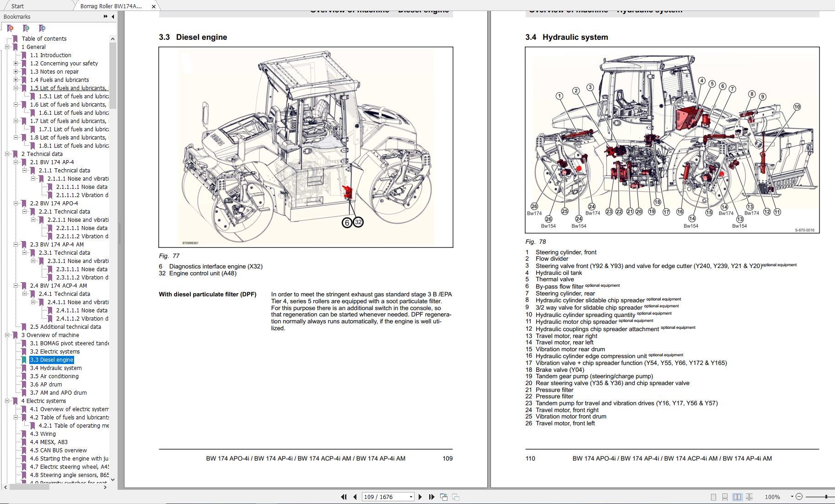Go to bookmark 2.2 BW 174 APO-4
Image resolution: width=835 pixels, height=504 pixels.
click(x=54, y=204)
